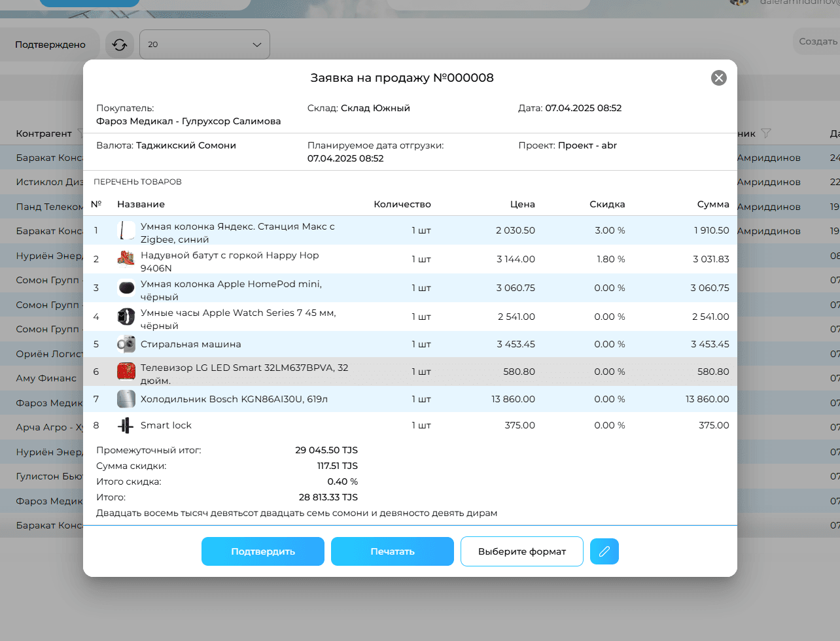Click the Apple Watch Series 7 image
840x641 pixels.
(x=126, y=317)
